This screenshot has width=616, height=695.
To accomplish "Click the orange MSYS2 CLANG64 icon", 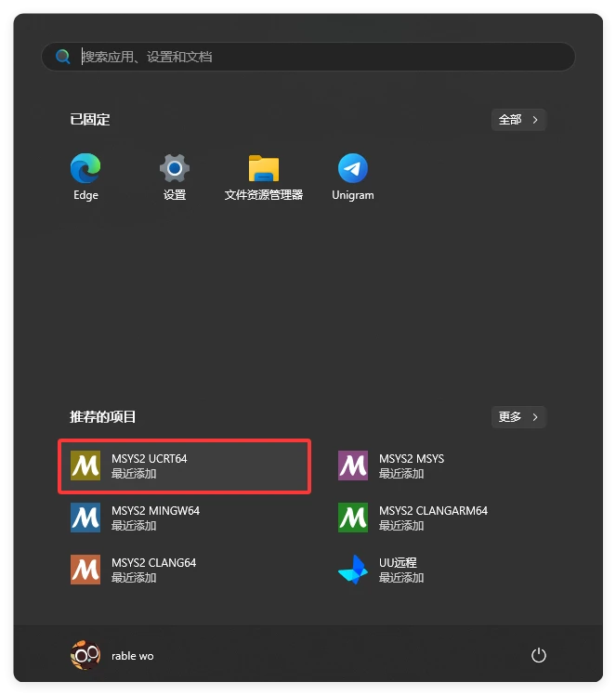I will click(x=85, y=570).
